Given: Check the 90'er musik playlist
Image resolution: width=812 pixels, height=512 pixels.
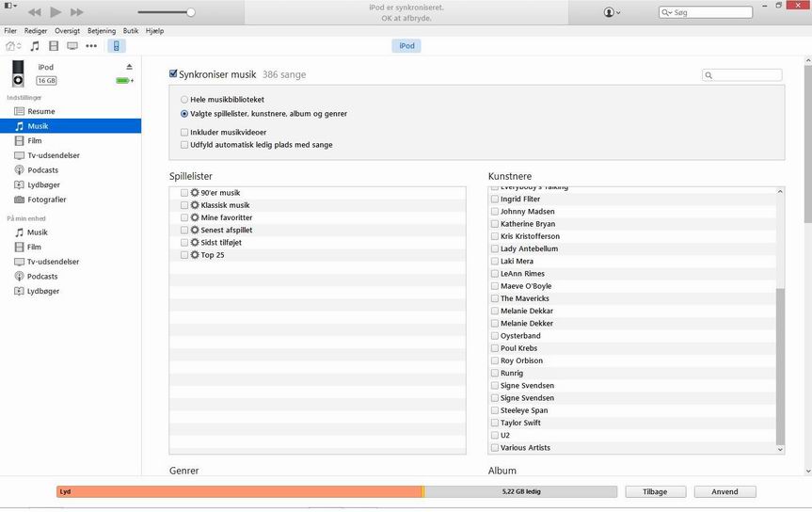Looking at the screenshot, I should pos(184,193).
